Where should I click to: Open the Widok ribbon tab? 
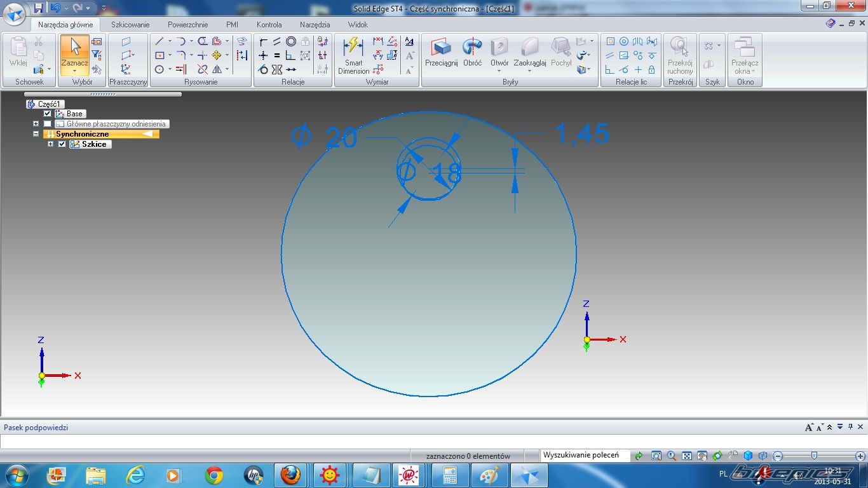coord(358,25)
